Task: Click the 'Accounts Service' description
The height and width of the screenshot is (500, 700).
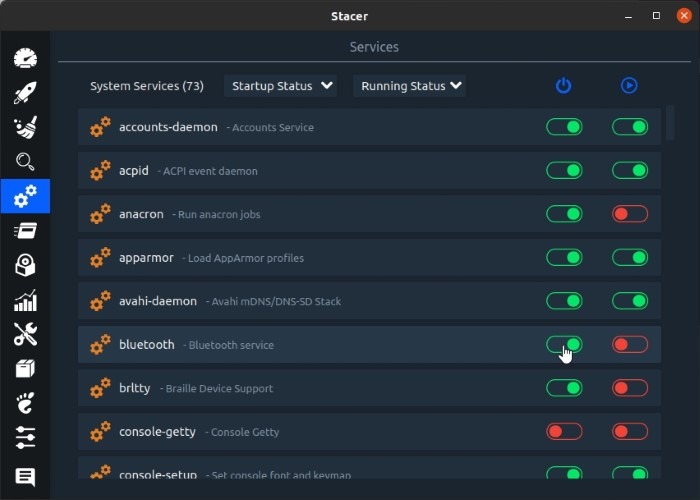Action: [273, 127]
